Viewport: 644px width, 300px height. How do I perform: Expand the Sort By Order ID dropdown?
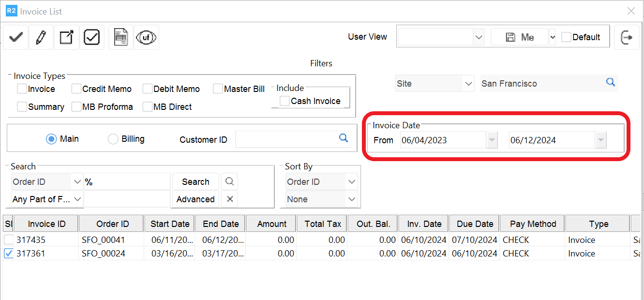(351, 182)
